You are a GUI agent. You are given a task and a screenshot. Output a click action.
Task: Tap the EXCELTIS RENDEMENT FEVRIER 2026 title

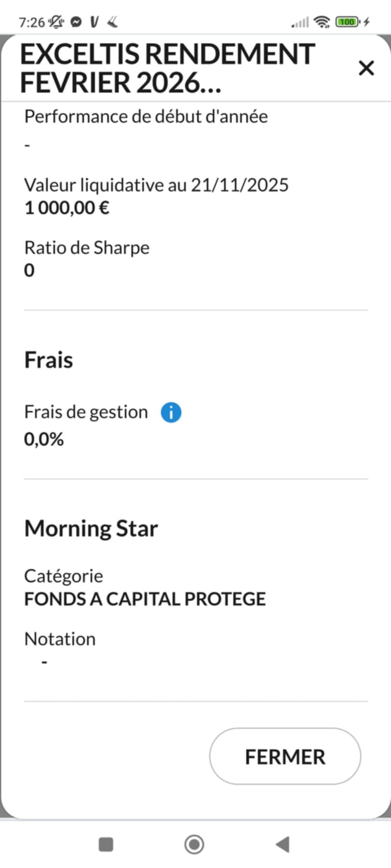[168, 68]
